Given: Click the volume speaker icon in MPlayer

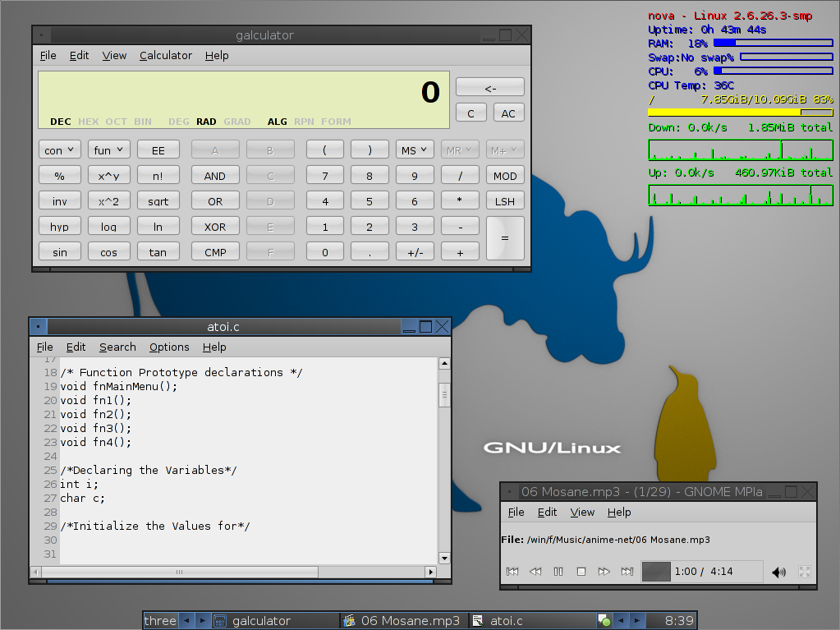Looking at the screenshot, I should click(779, 573).
